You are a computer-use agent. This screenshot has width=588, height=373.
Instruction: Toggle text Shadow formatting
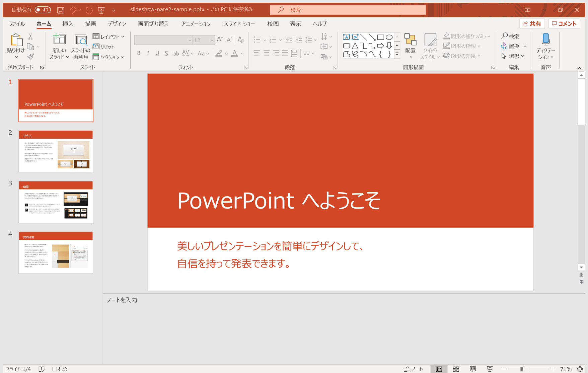(166, 53)
